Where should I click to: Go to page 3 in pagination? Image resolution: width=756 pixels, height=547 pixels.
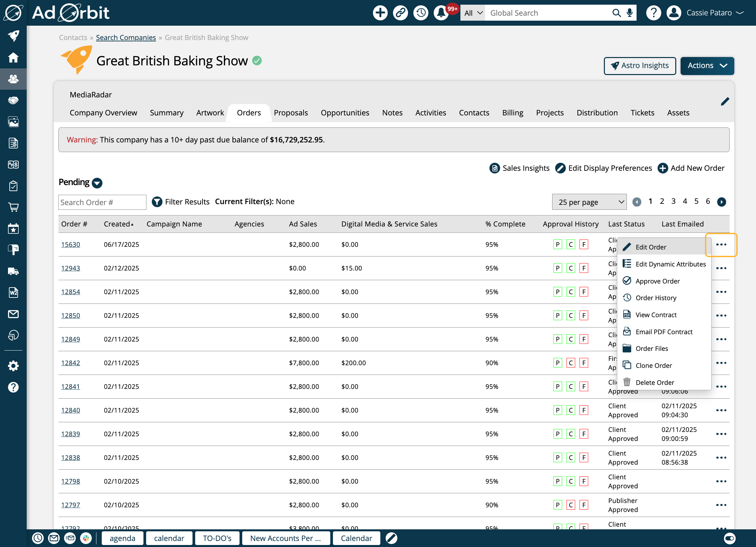point(673,201)
